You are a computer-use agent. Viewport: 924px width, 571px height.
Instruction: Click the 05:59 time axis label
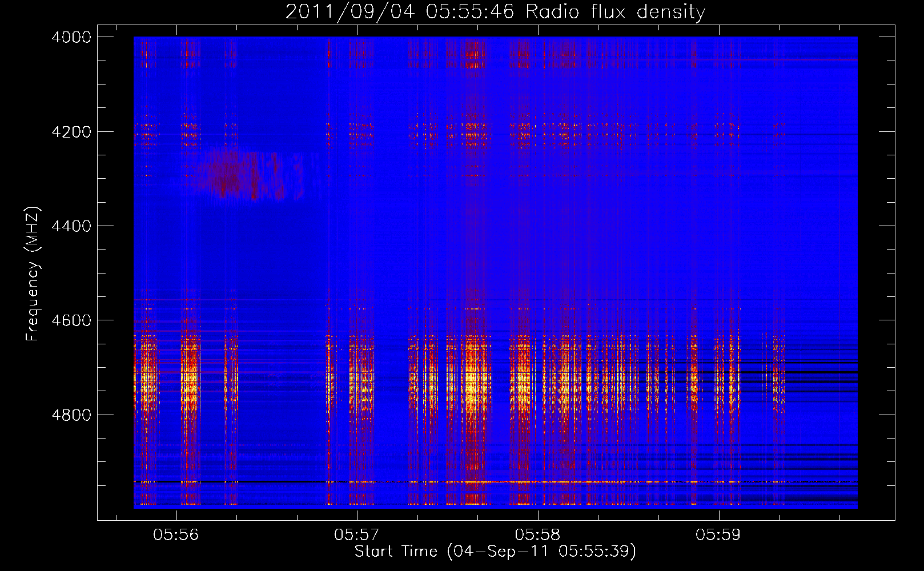(718, 535)
